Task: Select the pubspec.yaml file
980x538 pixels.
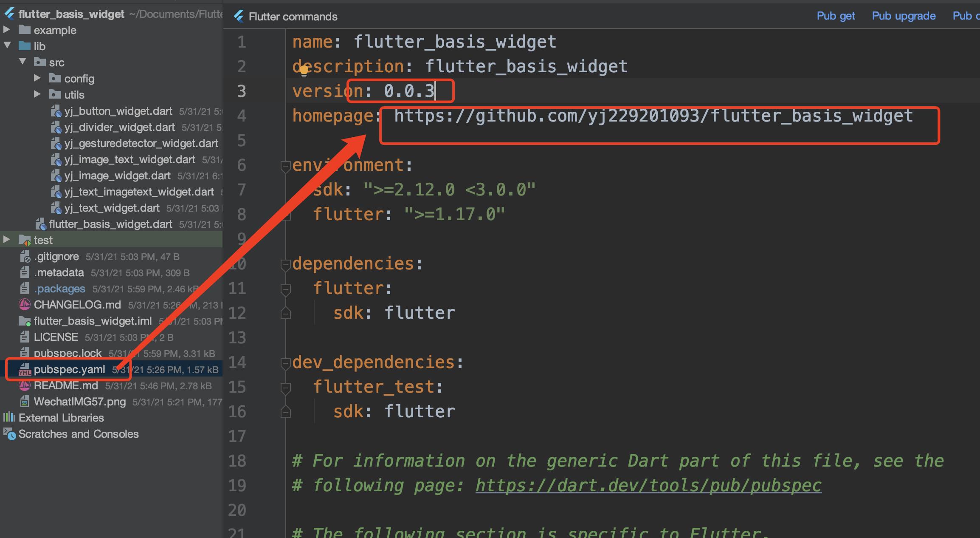Action: [x=69, y=370]
